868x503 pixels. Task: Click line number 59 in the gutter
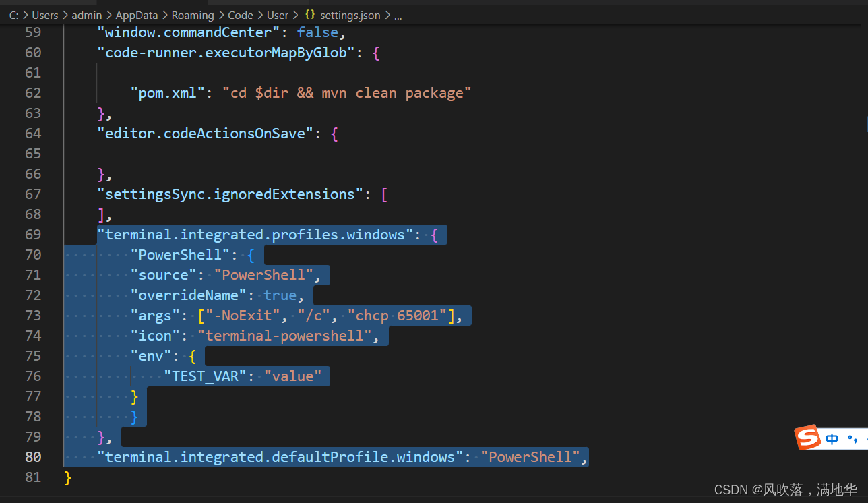pos(33,32)
